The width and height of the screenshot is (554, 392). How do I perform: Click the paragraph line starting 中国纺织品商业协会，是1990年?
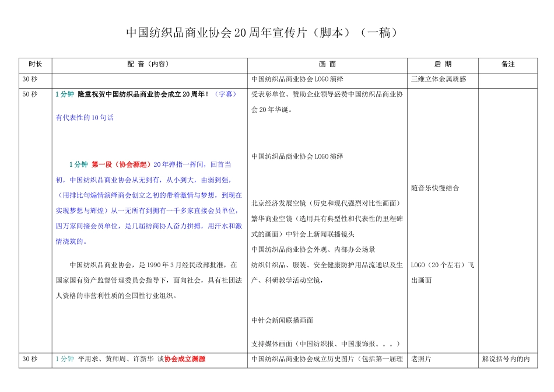point(153,265)
